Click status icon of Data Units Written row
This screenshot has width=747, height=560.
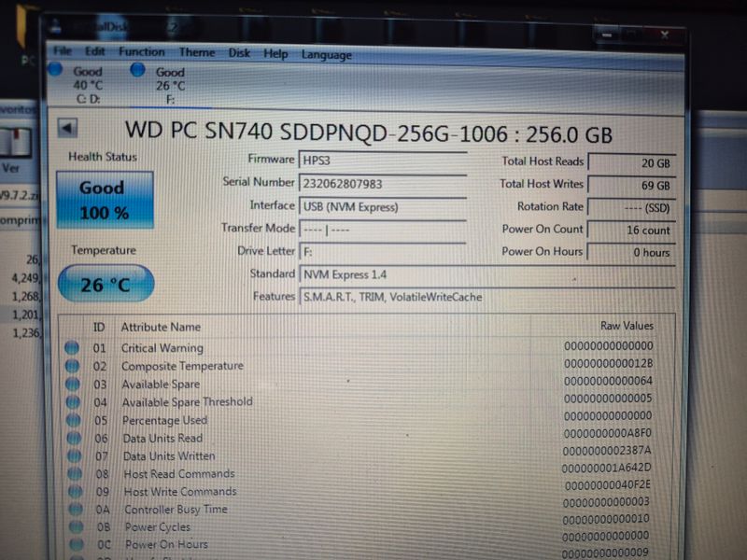point(75,455)
